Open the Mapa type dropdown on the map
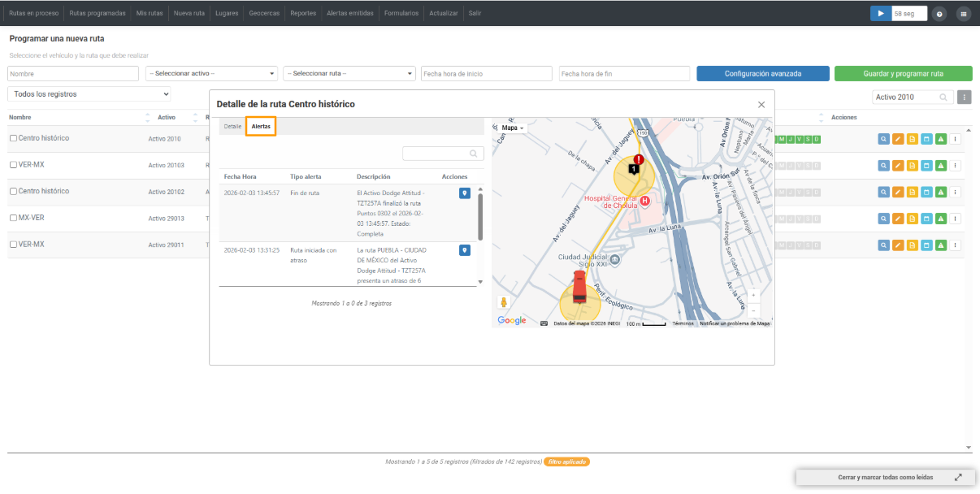Screen dimensions: 980x494 click(513, 128)
